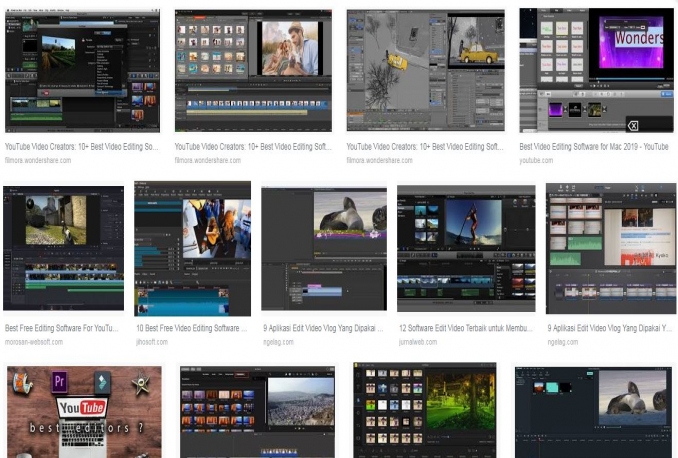This screenshot has height=458, width=678.
Task: Open 'Best Free Video Editing Software For YouTu...' link
Action: tap(64, 328)
